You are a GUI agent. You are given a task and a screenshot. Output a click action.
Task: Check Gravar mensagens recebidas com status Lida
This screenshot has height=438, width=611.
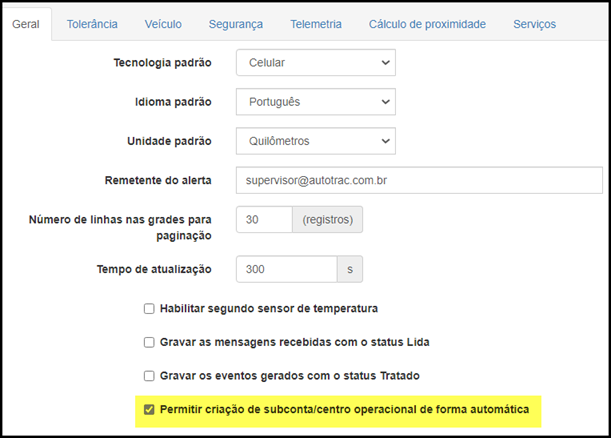(149, 342)
